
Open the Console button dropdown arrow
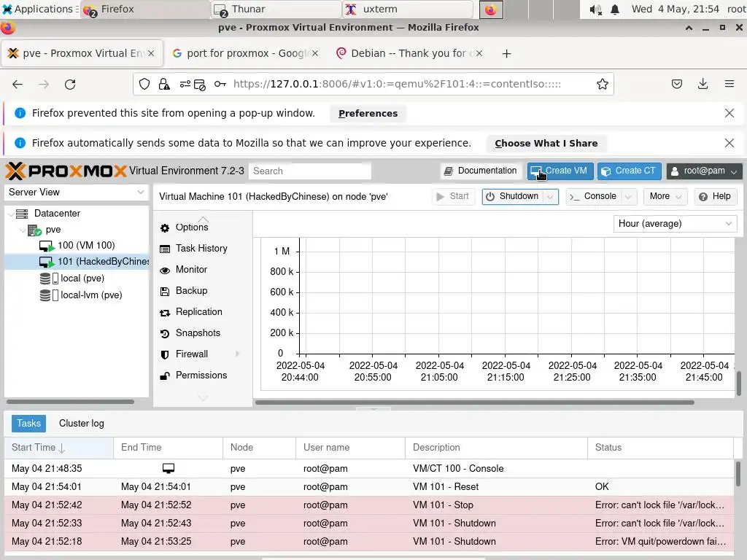pos(628,197)
